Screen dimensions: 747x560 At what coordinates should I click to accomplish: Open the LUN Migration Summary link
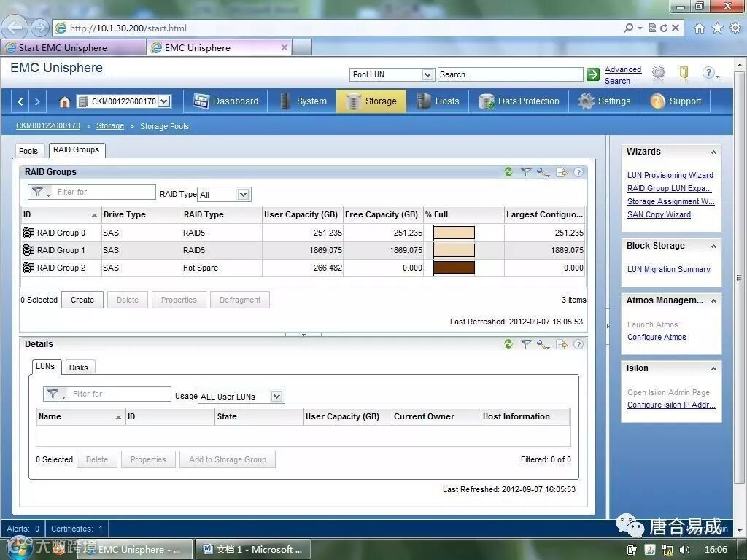point(668,269)
